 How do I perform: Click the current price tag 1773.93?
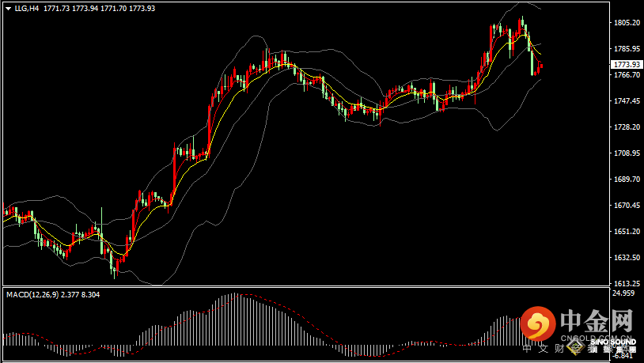[x=627, y=65]
